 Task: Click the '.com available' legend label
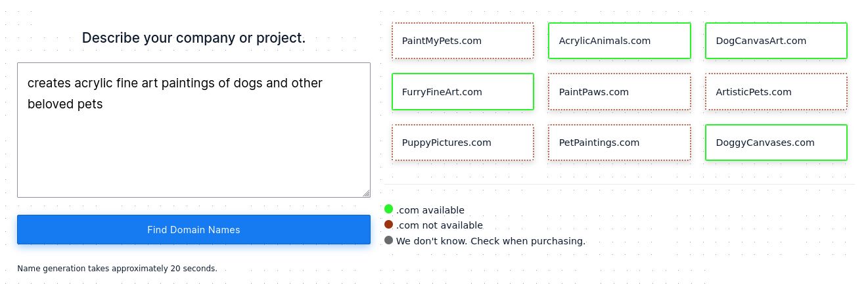point(430,210)
